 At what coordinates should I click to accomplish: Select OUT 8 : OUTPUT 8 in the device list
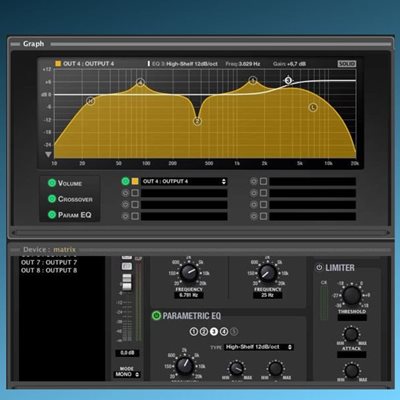click(x=49, y=270)
